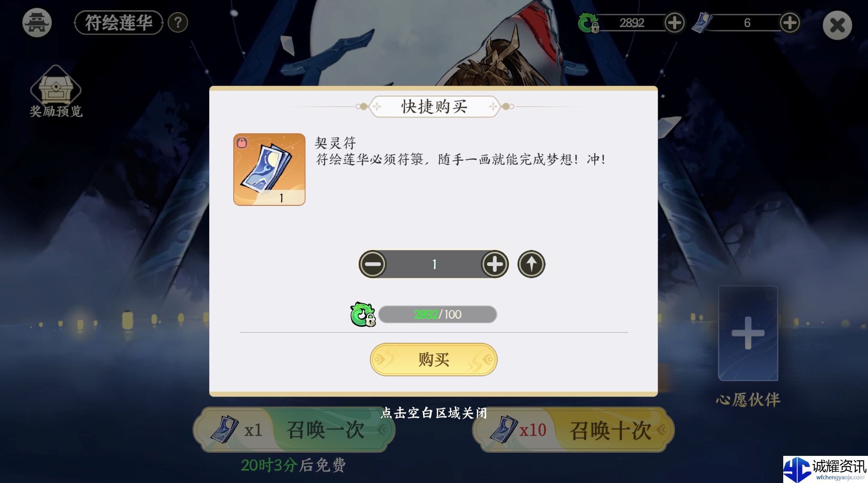
Task: Open the question mark help icon
Action: pos(178,23)
